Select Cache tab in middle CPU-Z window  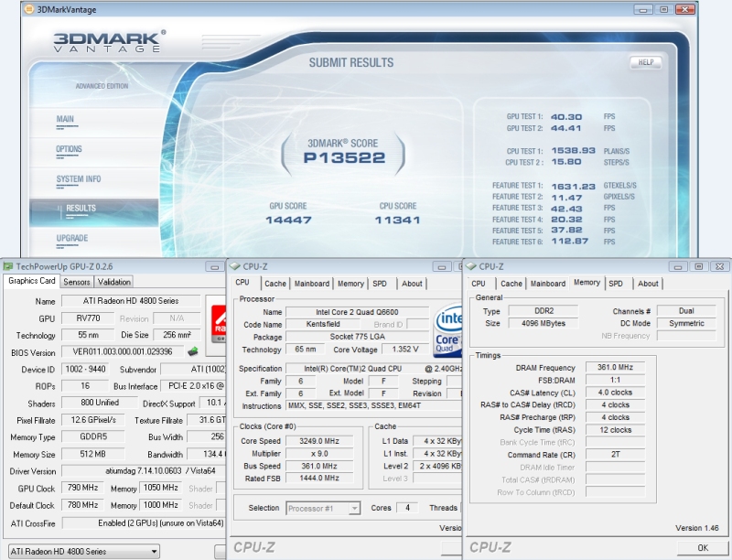(275, 284)
